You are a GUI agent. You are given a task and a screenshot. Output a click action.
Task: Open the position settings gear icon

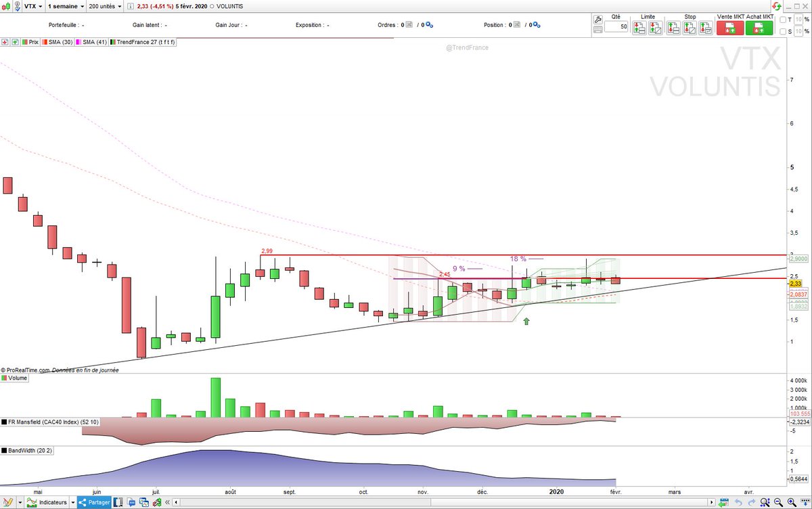click(537, 25)
